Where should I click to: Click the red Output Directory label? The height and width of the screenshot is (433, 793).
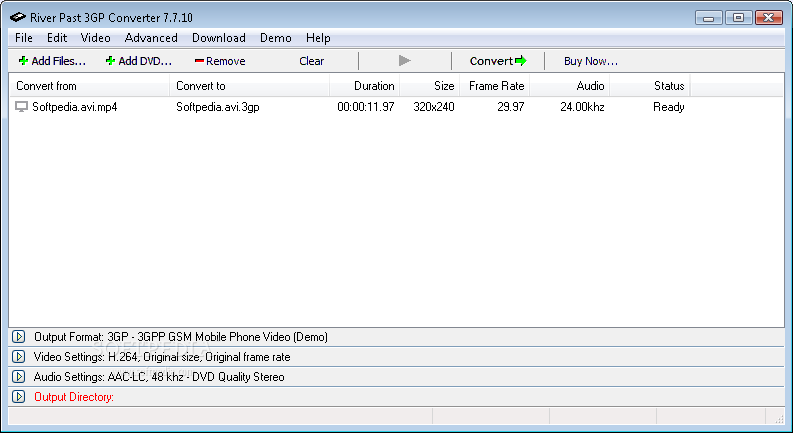point(74,397)
